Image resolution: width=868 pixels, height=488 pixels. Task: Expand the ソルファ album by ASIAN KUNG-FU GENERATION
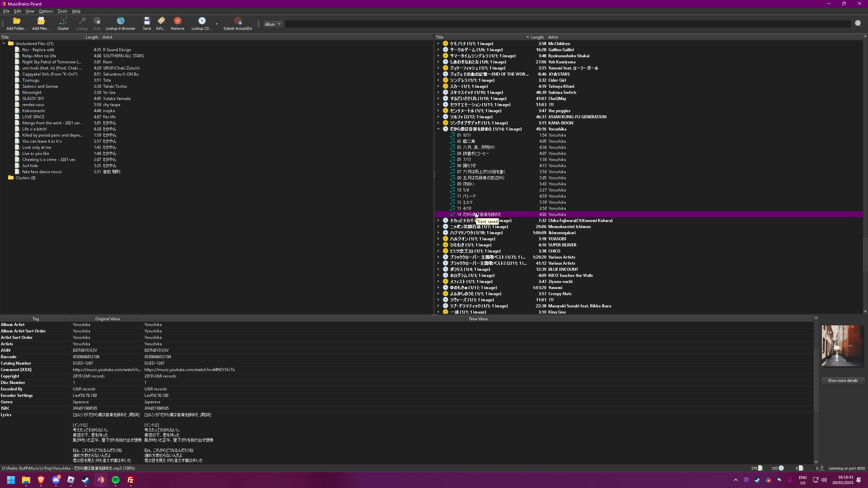coord(438,117)
